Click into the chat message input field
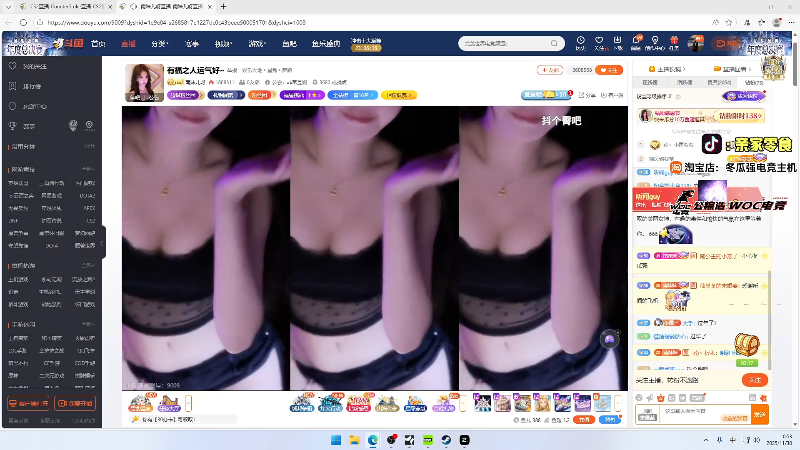This screenshot has height=450, width=800. pos(705,414)
